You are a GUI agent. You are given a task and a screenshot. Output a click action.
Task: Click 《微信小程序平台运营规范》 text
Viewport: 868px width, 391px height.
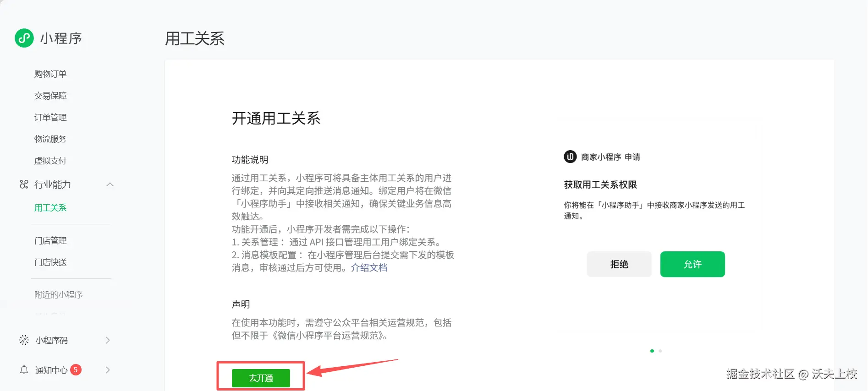(x=328, y=335)
